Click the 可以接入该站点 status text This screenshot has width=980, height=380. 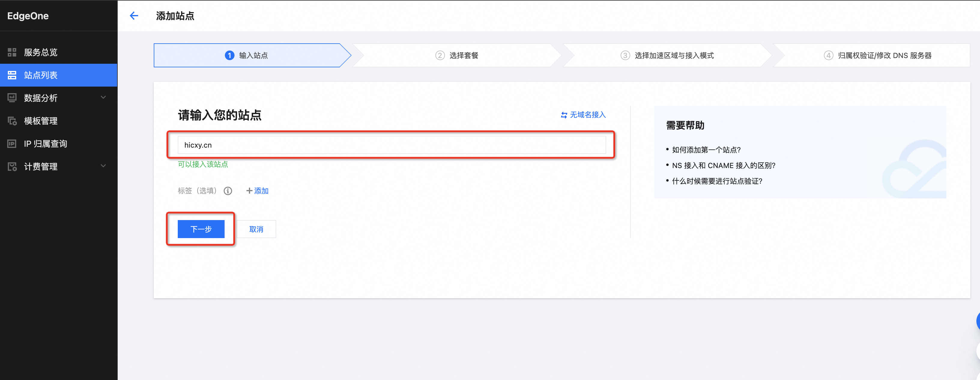click(x=203, y=164)
